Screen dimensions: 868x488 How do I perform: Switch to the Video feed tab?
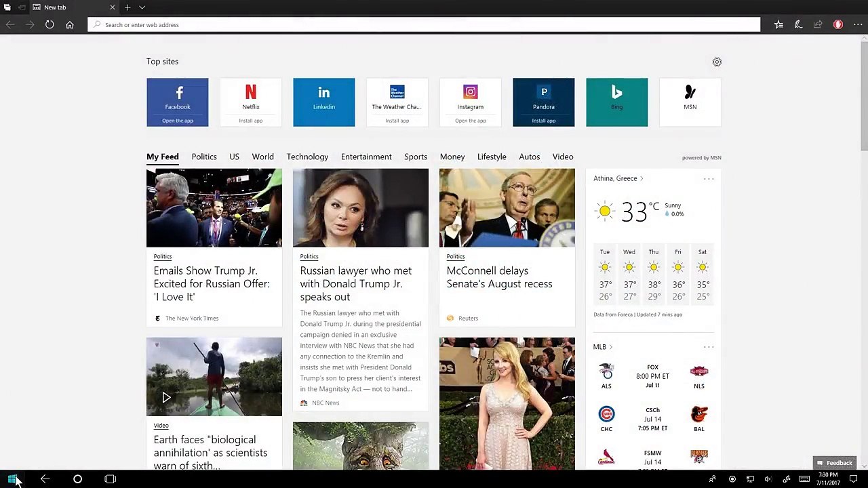pyautogui.click(x=563, y=157)
